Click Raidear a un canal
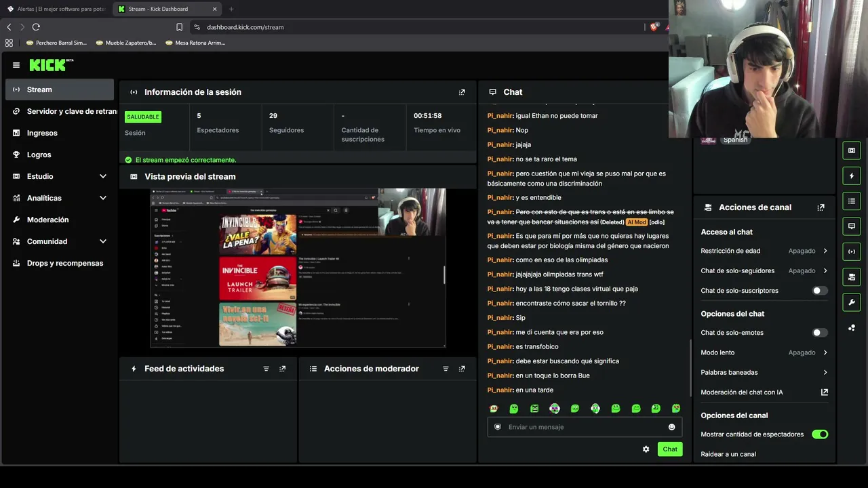868x488 pixels. pyautogui.click(x=728, y=454)
